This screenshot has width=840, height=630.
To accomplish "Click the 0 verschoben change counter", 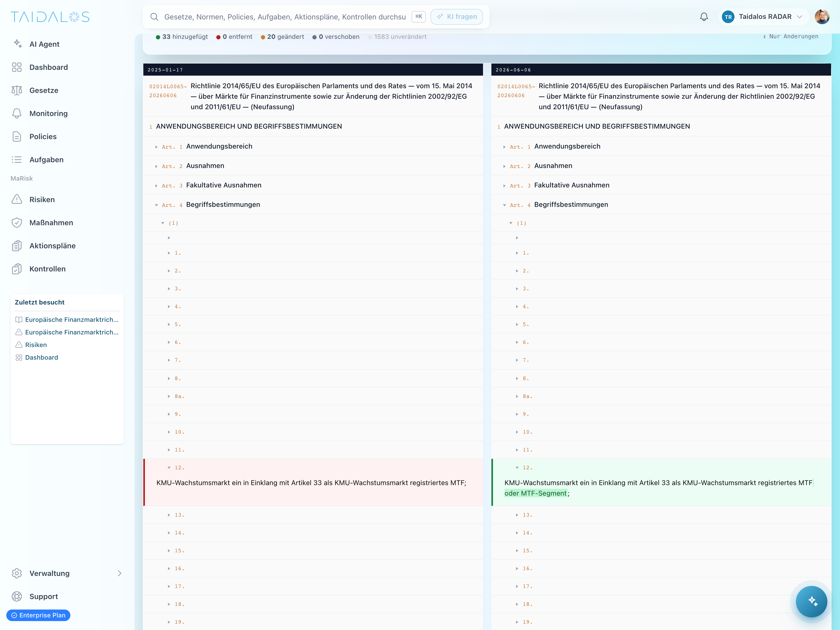I will tap(336, 37).
